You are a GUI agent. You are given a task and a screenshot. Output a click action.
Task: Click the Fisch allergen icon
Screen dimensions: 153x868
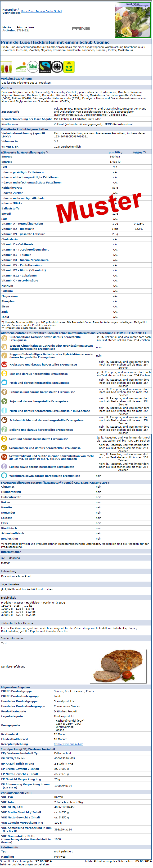[x=4, y=383]
